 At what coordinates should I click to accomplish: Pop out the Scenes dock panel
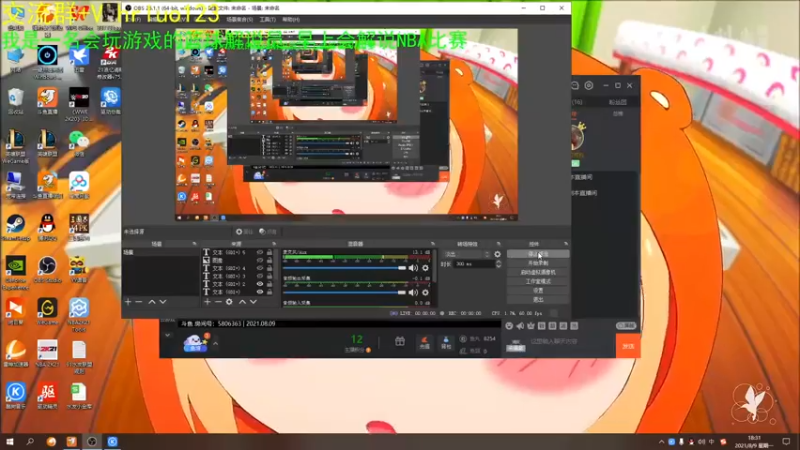point(194,244)
